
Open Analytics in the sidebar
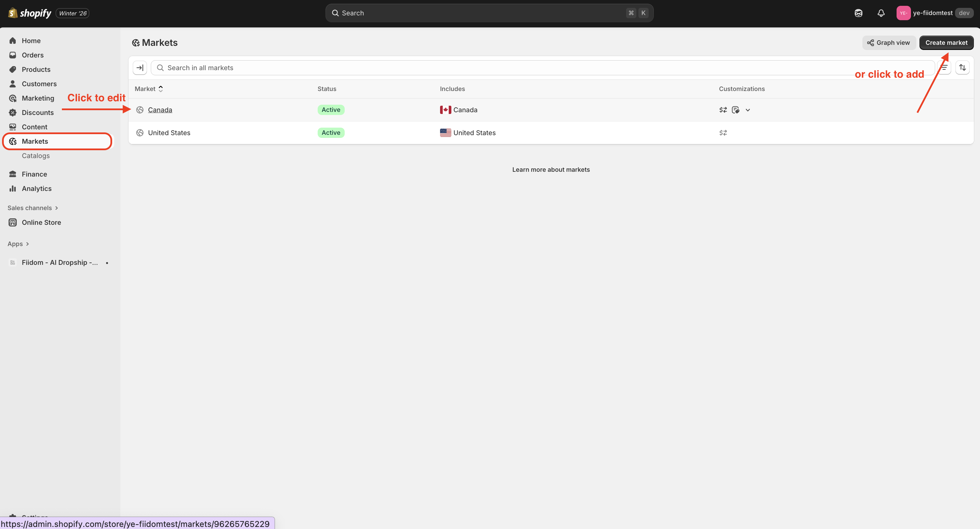pyautogui.click(x=36, y=189)
